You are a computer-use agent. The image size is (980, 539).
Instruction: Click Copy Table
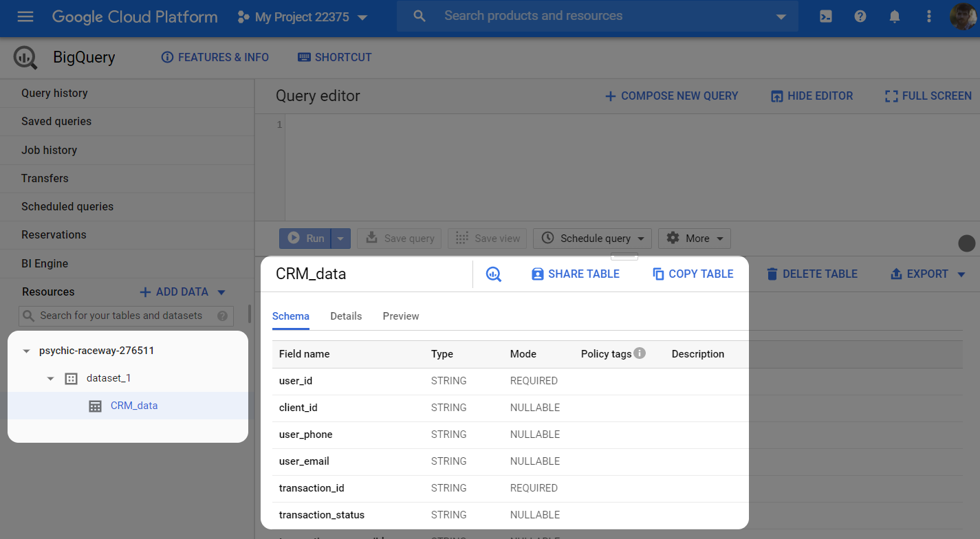click(x=693, y=274)
